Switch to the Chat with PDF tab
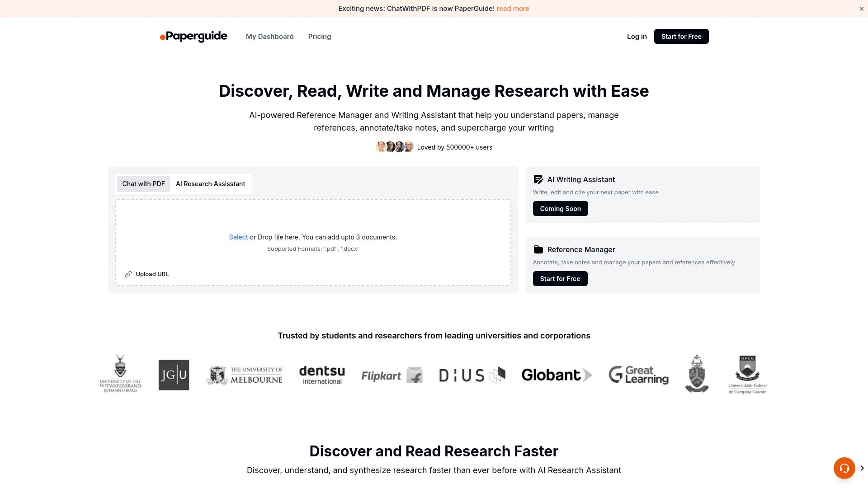 tap(143, 183)
